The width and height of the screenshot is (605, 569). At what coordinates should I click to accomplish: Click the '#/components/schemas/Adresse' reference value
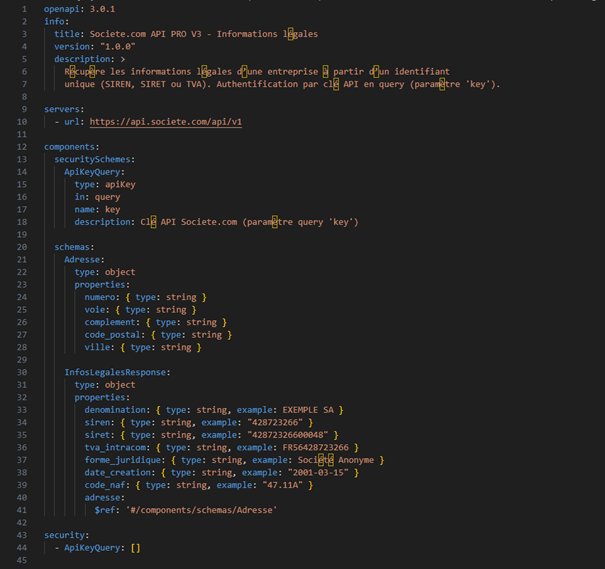click(199, 510)
